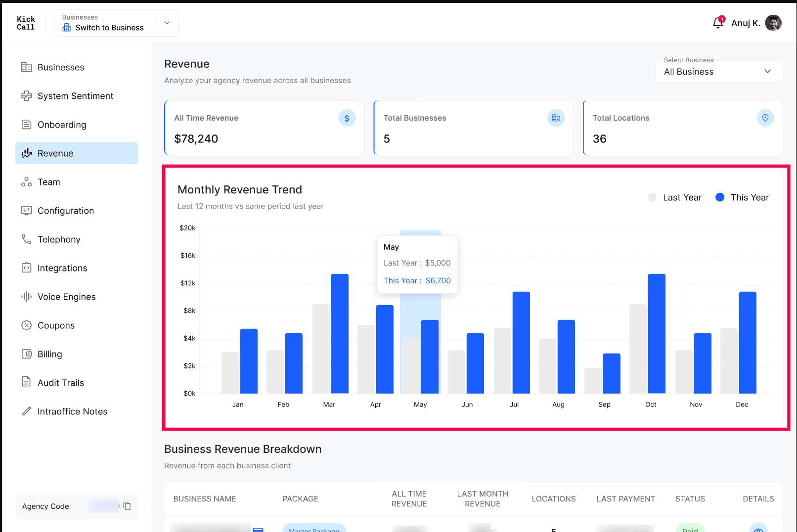
Task: Expand the Switch to Business dropdown
Action: tap(117, 23)
